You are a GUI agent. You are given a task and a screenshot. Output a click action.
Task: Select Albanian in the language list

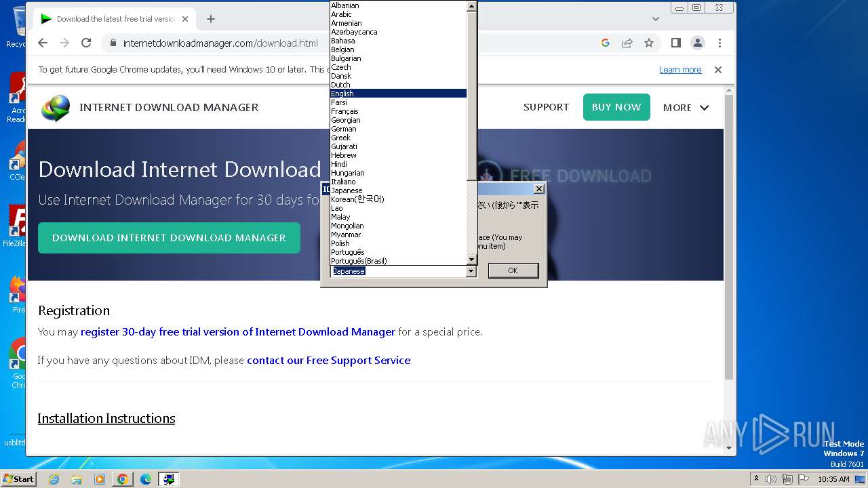coord(399,5)
